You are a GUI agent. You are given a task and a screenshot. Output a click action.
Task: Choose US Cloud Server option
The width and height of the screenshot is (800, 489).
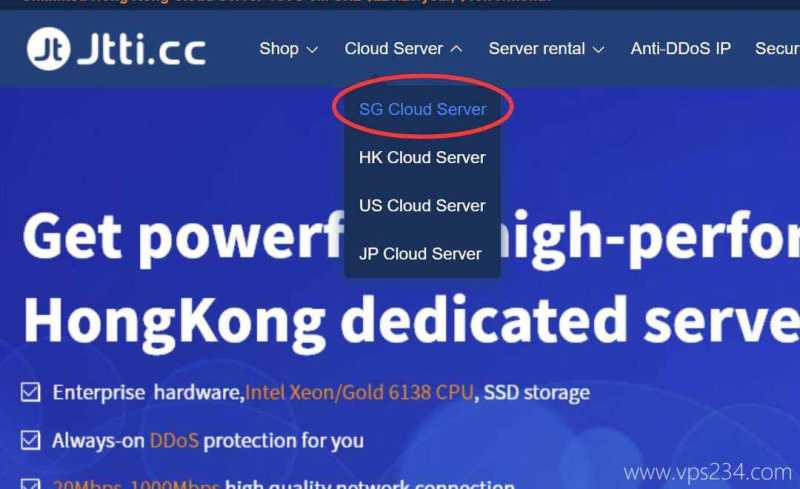click(x=422, y=205)
